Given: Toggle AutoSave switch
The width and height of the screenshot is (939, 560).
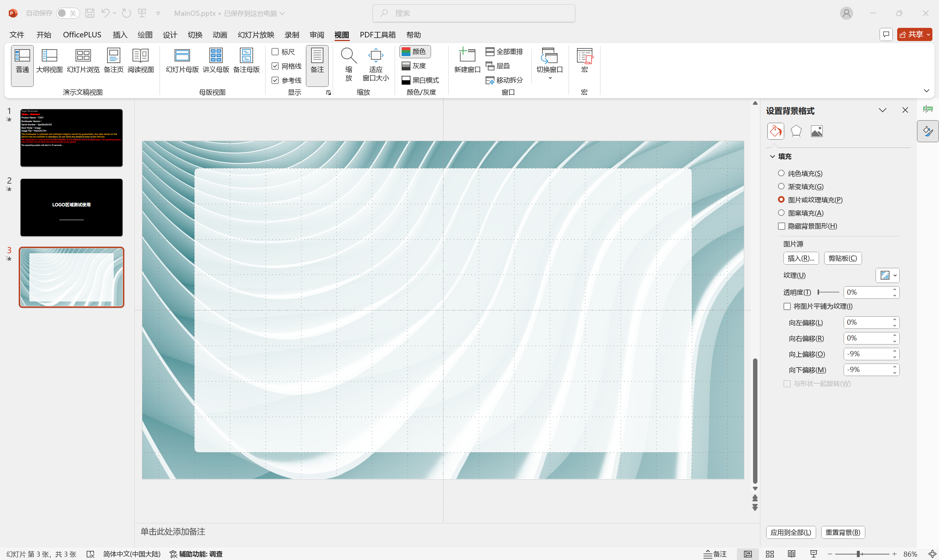Looking at the screenshot, I should (x=67, y=13).
